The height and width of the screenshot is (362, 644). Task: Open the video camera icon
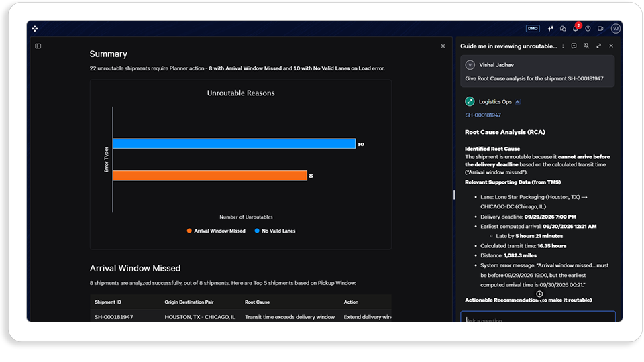point(600,29)
